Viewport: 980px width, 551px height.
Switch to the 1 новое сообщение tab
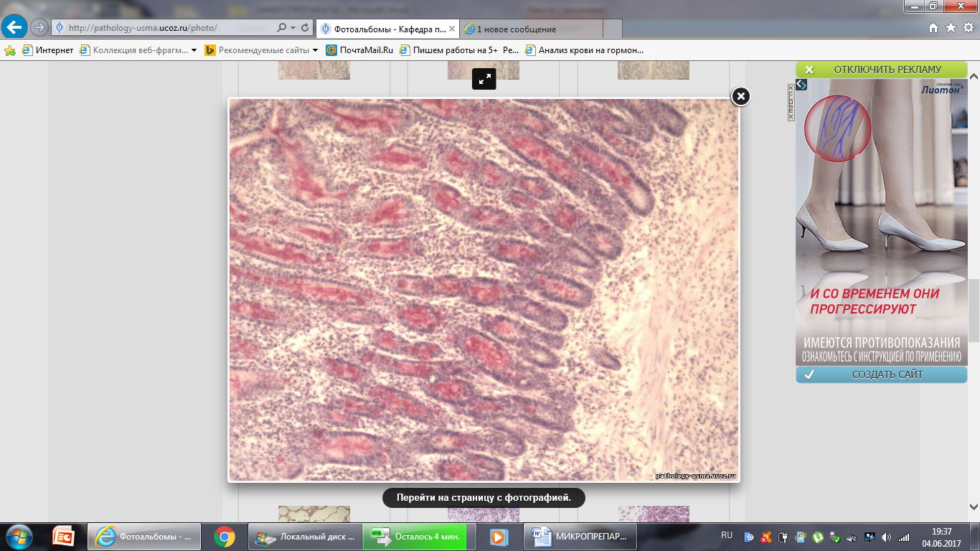530,29
